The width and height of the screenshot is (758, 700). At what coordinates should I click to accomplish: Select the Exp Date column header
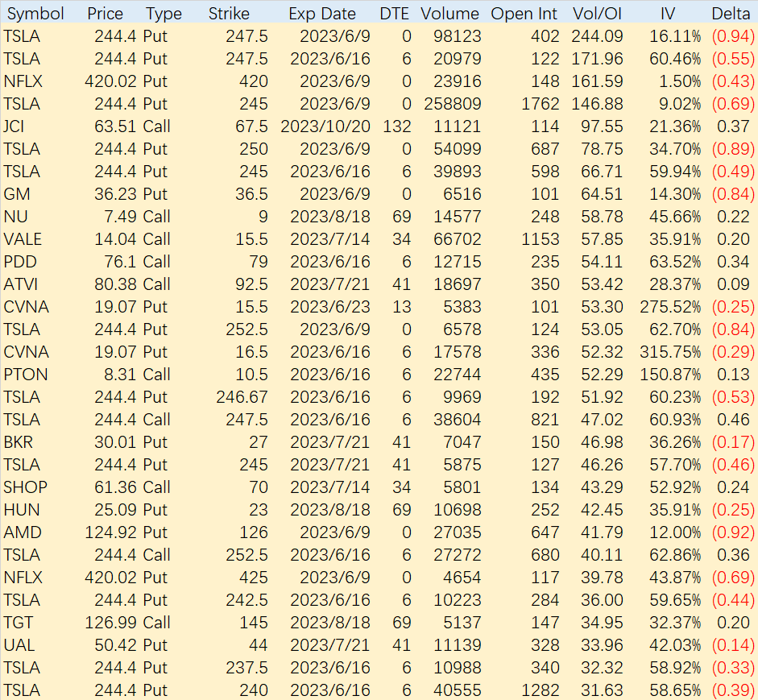pyautogui.click(x=322, y=14)
